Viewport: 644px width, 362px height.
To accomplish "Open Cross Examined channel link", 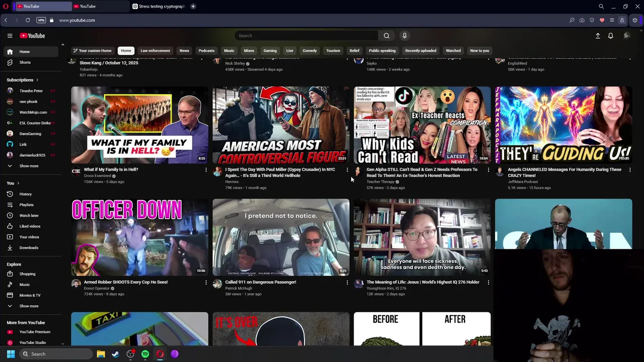I will pyautogui.click(x=97, y=176).
